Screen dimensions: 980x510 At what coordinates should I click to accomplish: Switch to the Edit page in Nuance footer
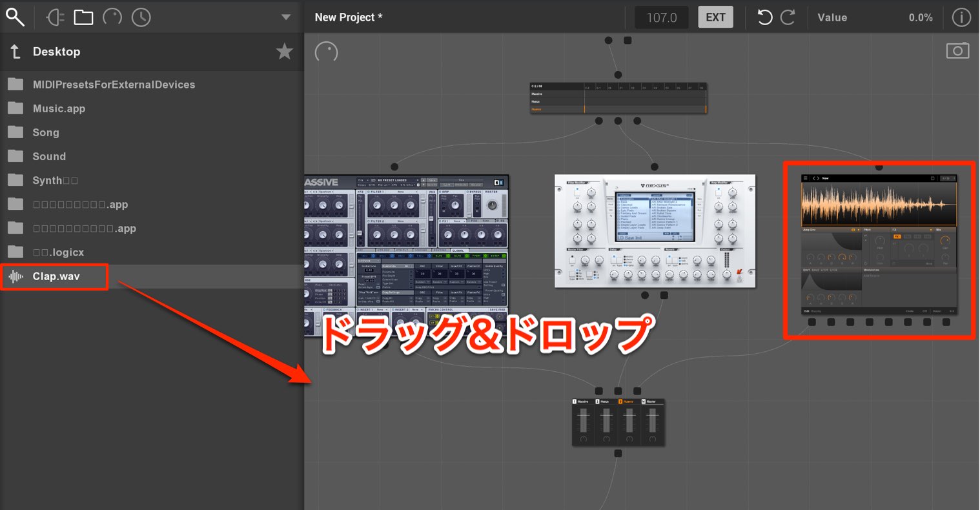pyautogui.click(x=806, y=311)
